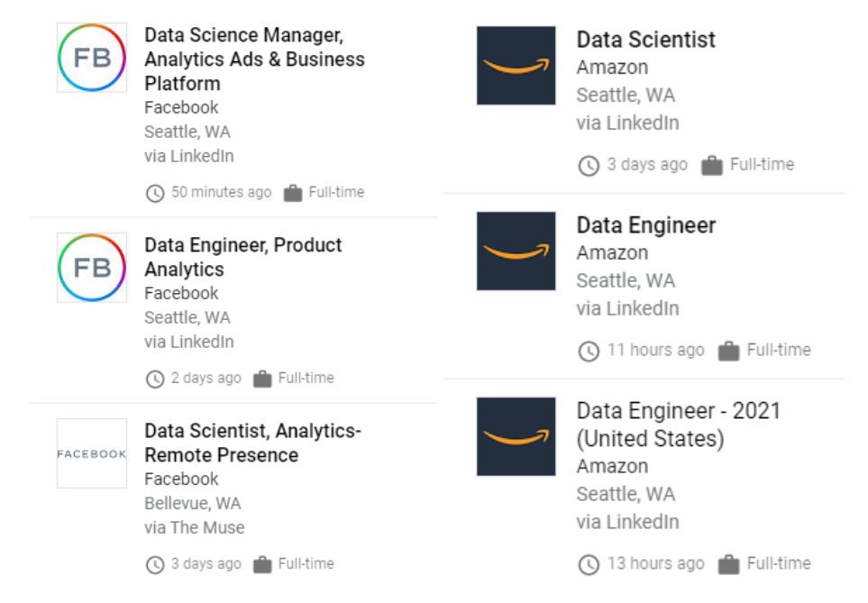Click the Full-time label in the Amazon Data Scientist listing
This screenshot has height=603, width=868.
click(763, 164)
